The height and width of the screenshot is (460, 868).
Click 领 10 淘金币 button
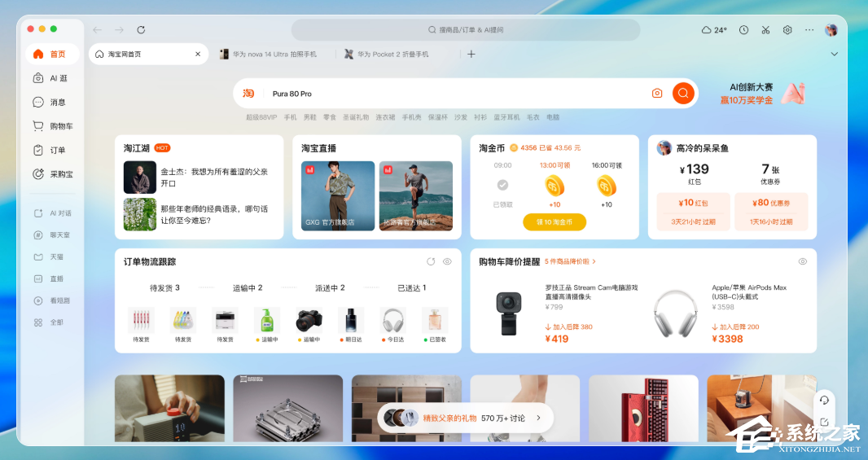coord(555,222)
